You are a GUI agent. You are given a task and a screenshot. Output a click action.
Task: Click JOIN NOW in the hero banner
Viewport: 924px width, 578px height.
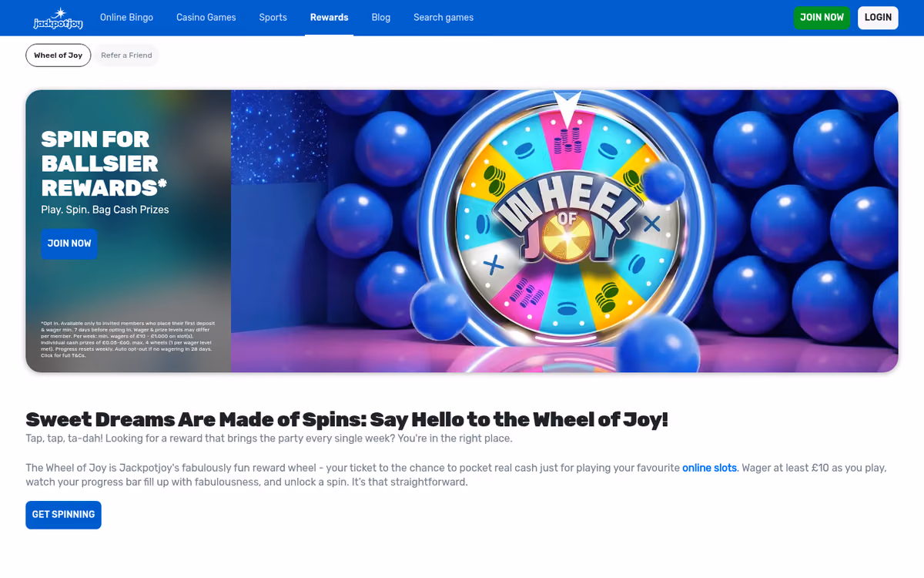[69, 244]
